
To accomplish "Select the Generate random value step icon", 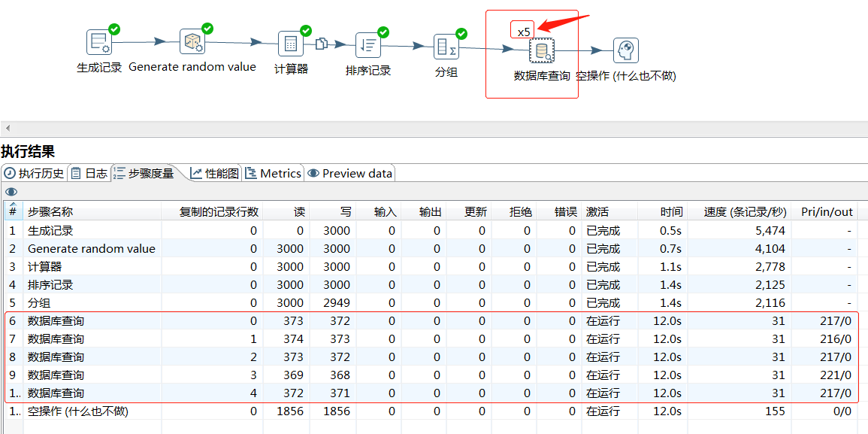I will click(x=192, y=42).
